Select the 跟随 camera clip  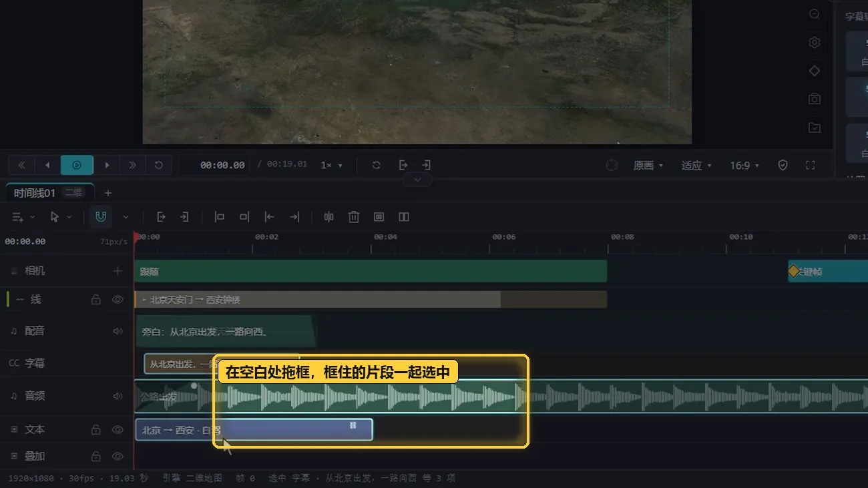(371, 271)
